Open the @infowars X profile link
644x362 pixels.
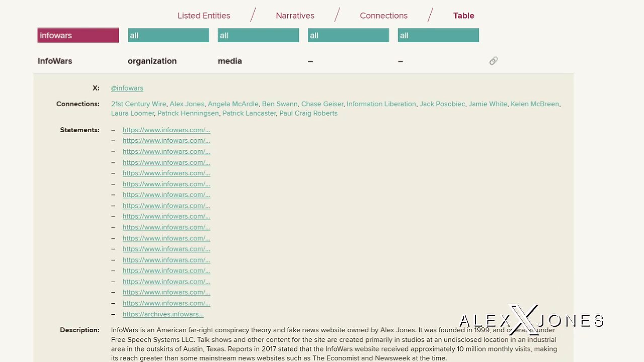pyautogui.click(x=127, y=88)
